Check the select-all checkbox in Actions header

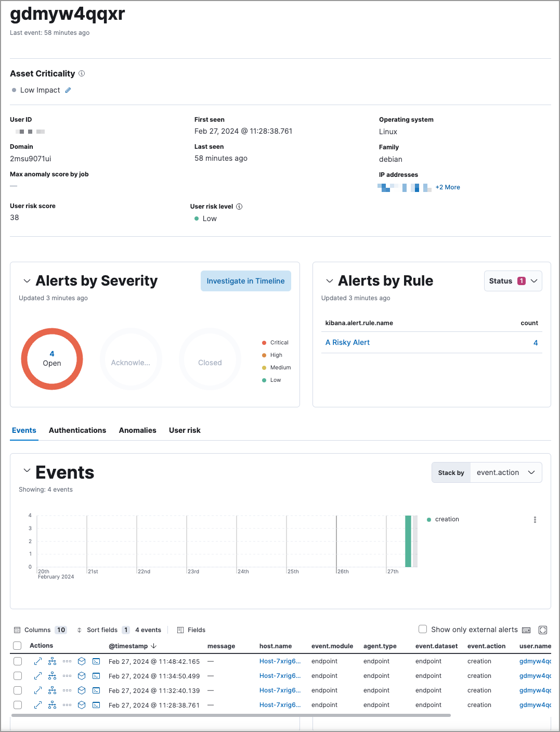pos(17,645)
